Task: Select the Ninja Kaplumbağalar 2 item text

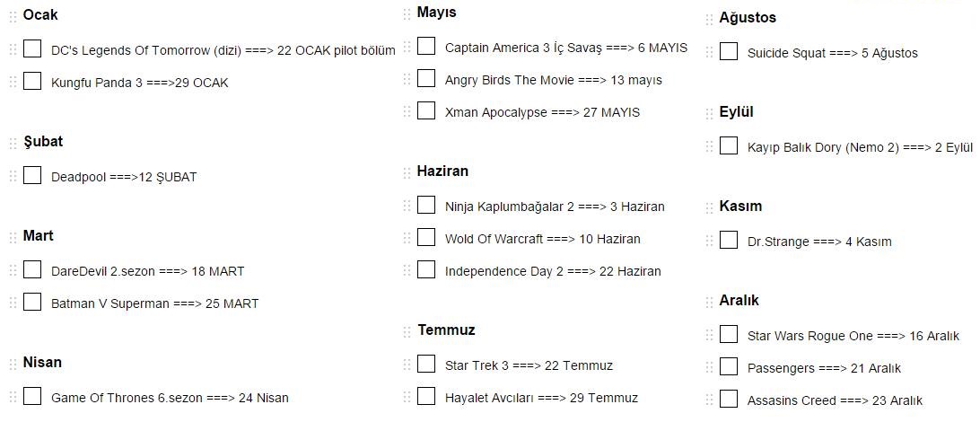Action: tap(554, 207)
